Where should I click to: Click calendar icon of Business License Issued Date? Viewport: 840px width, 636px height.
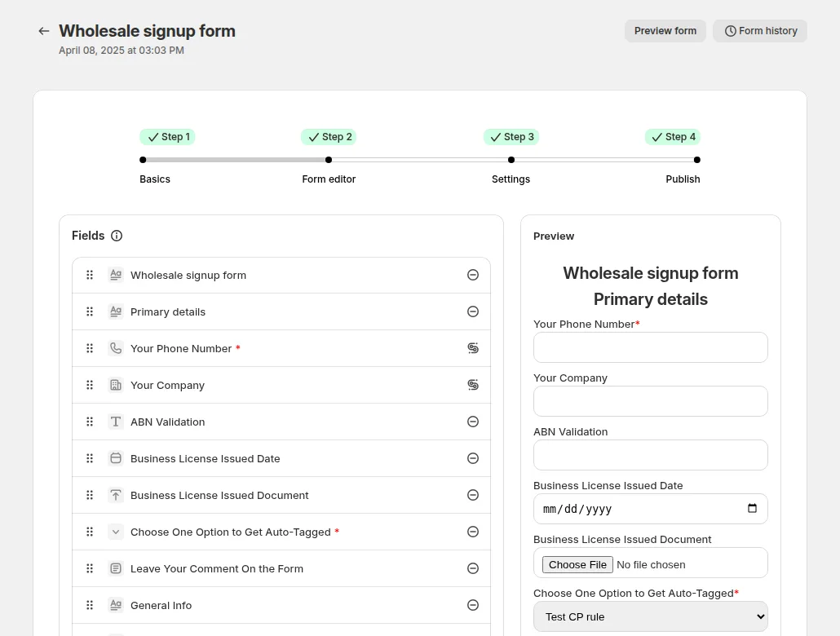116,458
